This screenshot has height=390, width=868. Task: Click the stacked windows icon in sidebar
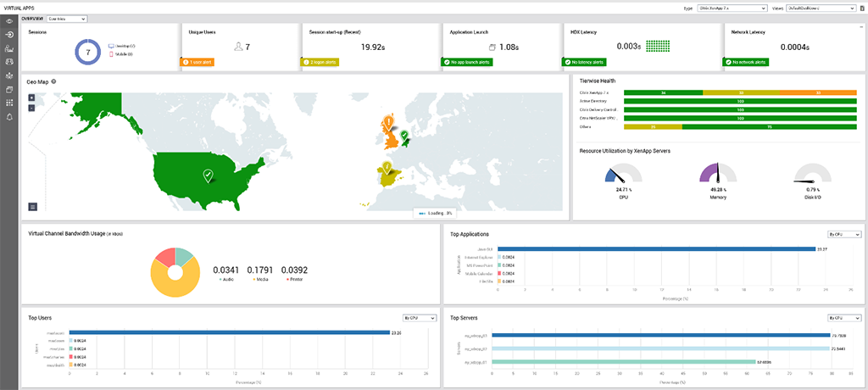click(x=9, y=89)
